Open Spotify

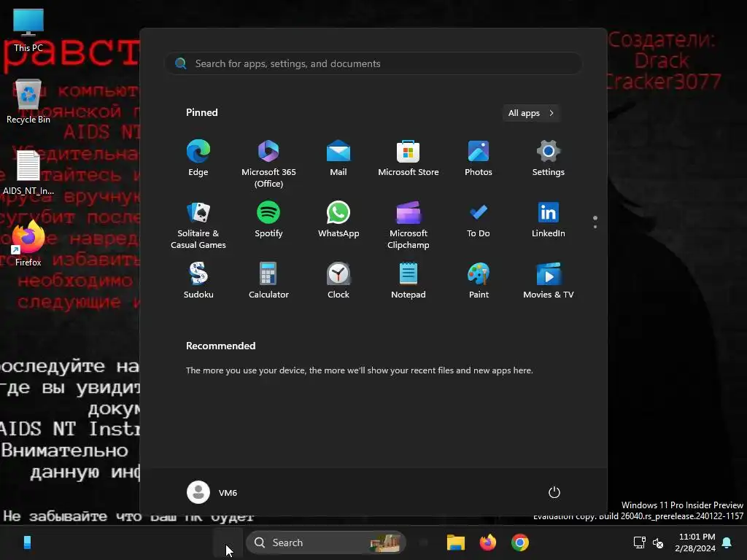click(x=268, y=219)
